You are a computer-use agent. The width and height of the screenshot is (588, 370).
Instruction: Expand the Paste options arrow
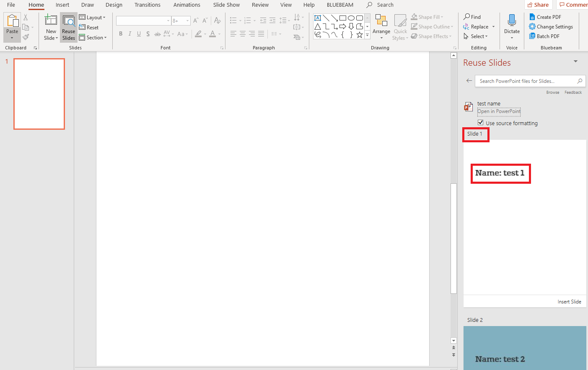coord(12,38)
